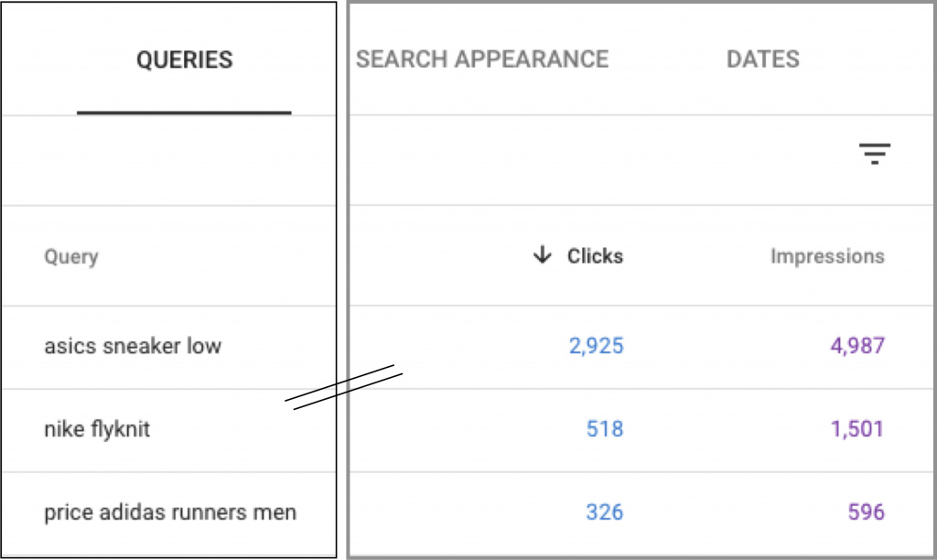Viewport: 937px width, 560px height.
Task: Click the 2,925 clicks value
Action: [596, 346]
